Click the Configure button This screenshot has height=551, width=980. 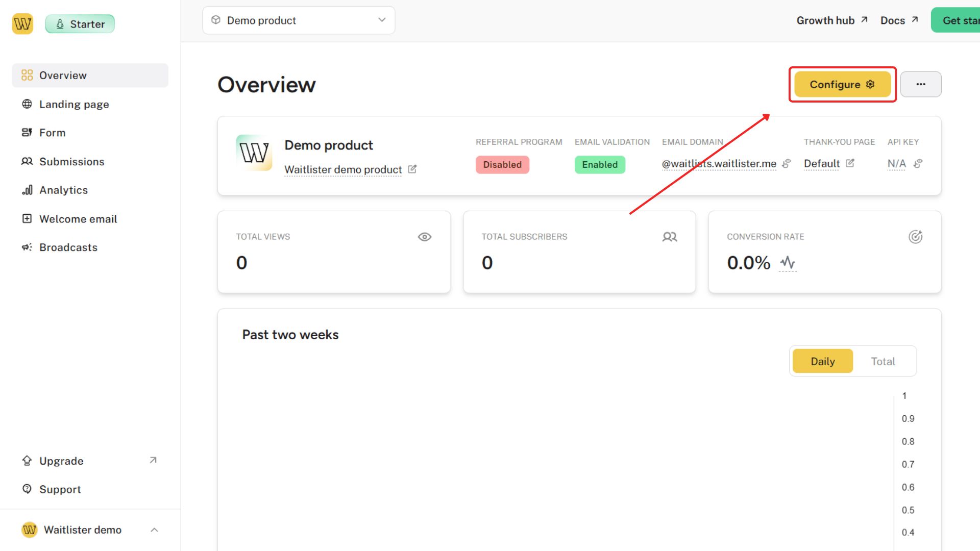coord(842,84)
